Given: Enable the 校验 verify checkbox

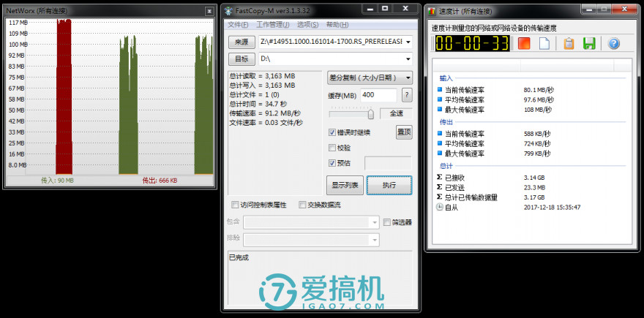Looking at the screenshot, I should pos(332,148).
